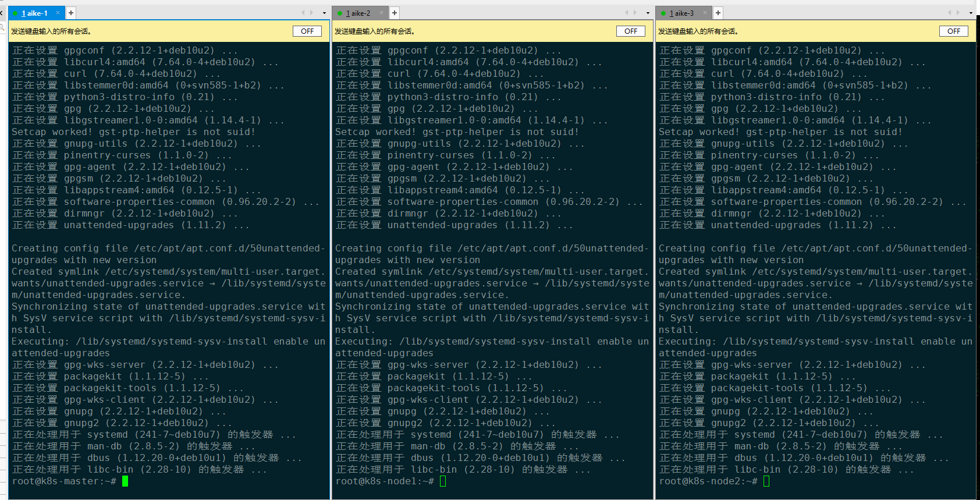Image resolution: width=980 pixels, height=500 pixels.
Task: Click the green connection dot on aike-1 tab
Action: tap(15, 13)
